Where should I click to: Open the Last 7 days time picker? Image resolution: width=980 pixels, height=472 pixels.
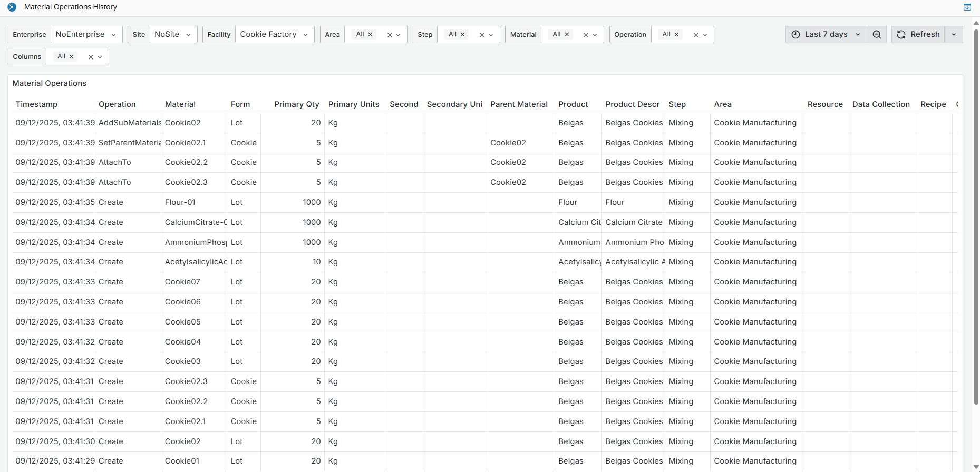click(826, 34)
